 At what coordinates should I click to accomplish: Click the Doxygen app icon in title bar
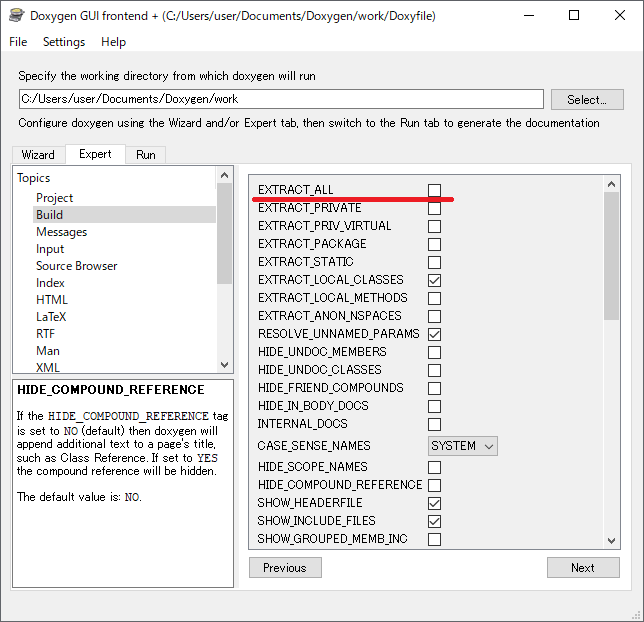point(16,16)
